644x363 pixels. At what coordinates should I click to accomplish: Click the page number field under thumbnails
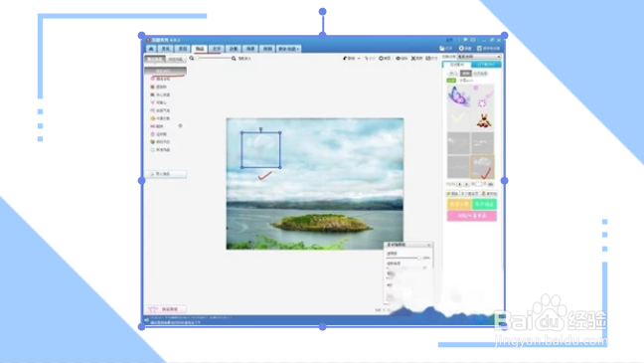[478, 184]
